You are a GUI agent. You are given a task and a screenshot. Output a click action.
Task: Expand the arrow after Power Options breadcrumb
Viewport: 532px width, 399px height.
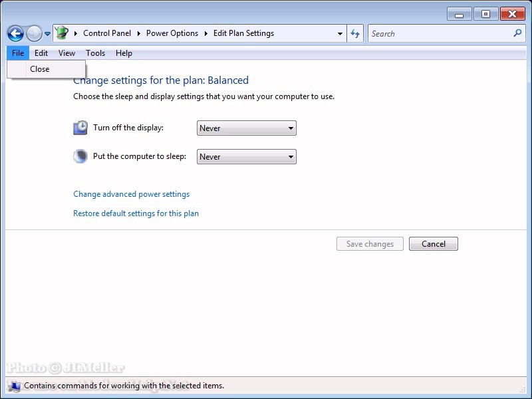point(205,33)
